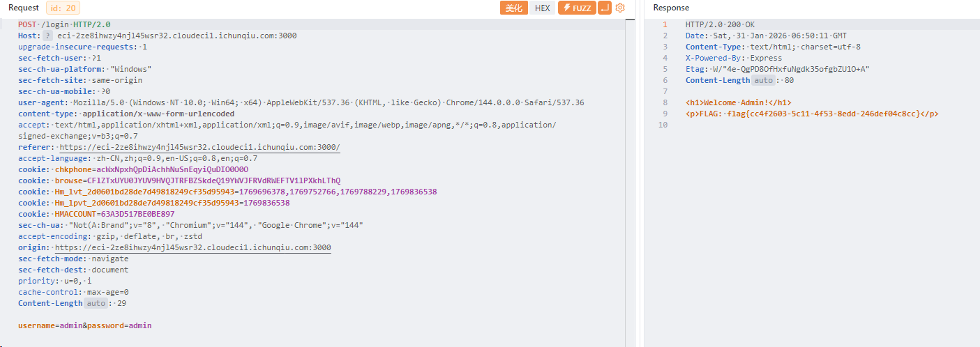Click the 美化 beautify button

click(513, 8)
